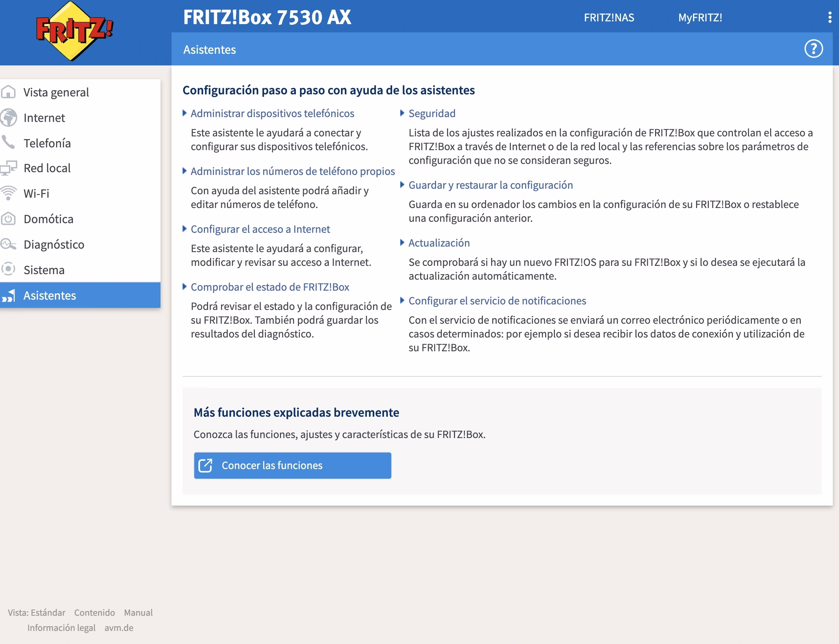
Task: Start Administrar los números de teléfono propios
Action: point(292,172)
